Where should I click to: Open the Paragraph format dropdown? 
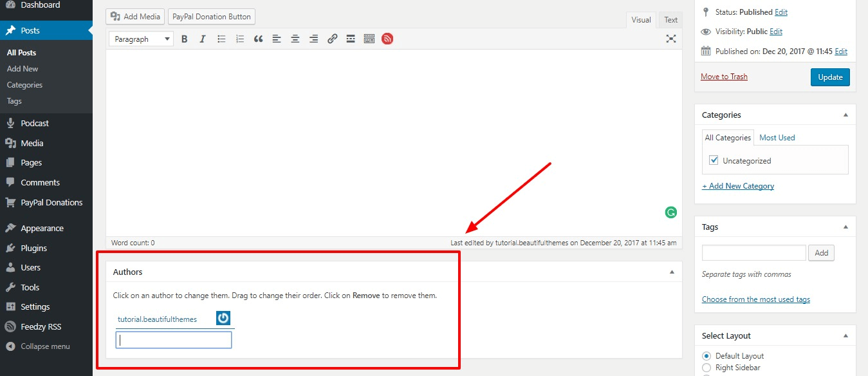click(141, 39)
